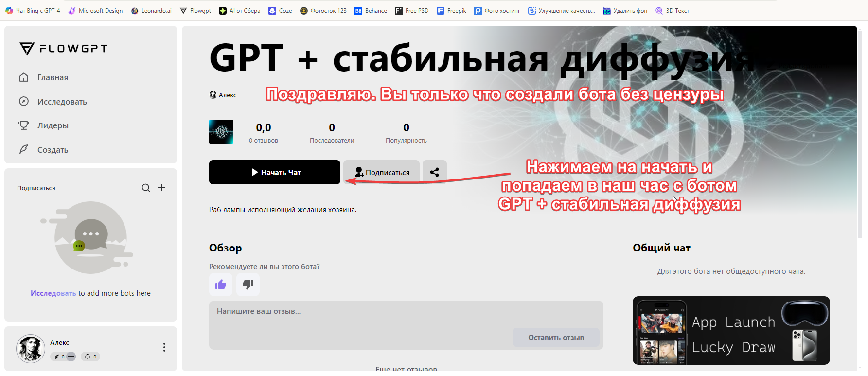Open the three-dot menu beside Алекс profile
Screen dimensions: 868x376
pyautogui.click(x=164, y=347)
